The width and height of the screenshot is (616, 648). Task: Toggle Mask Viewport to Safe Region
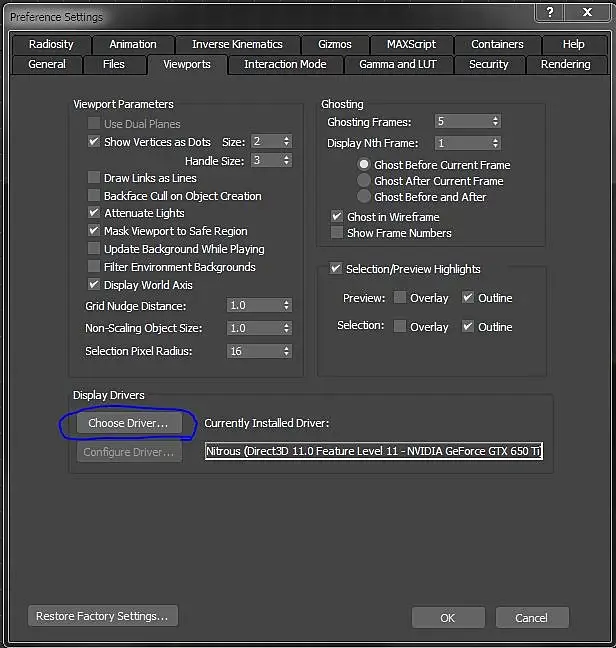[94, 231]
